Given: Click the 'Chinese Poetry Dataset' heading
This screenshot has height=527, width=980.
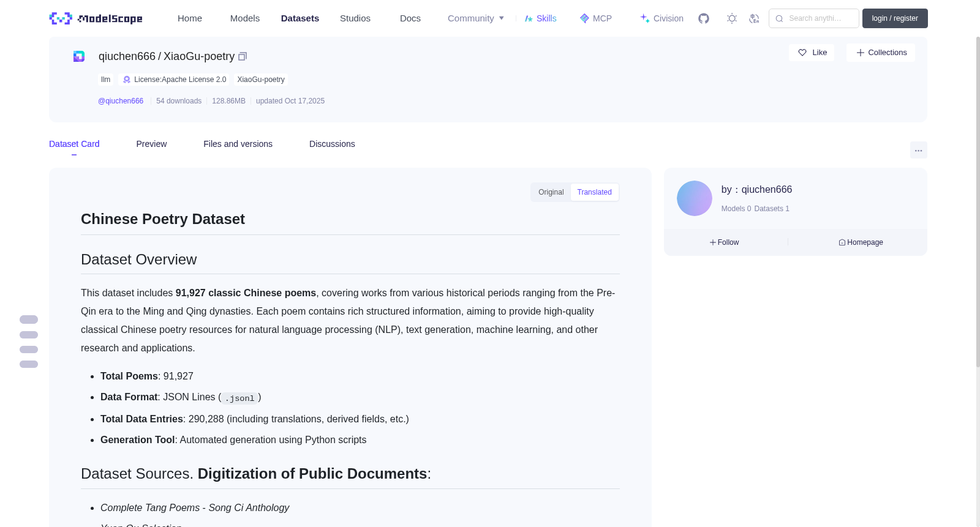Looking at the screenshot, I should tap(163, 219).
